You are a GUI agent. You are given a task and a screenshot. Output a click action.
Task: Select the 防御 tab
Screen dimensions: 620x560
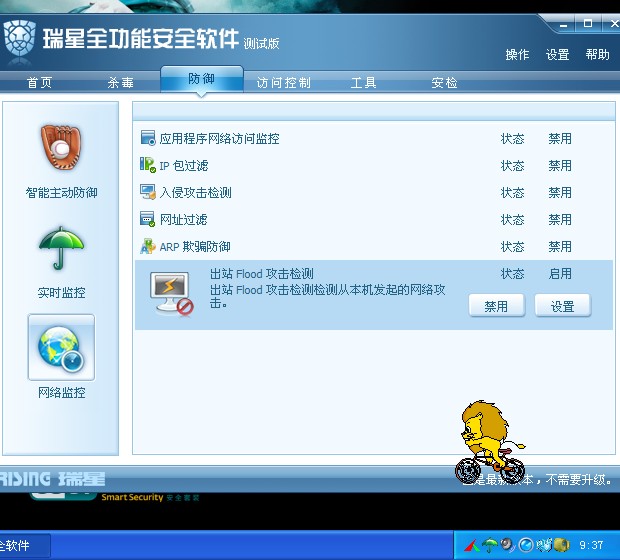coord(202,79)
